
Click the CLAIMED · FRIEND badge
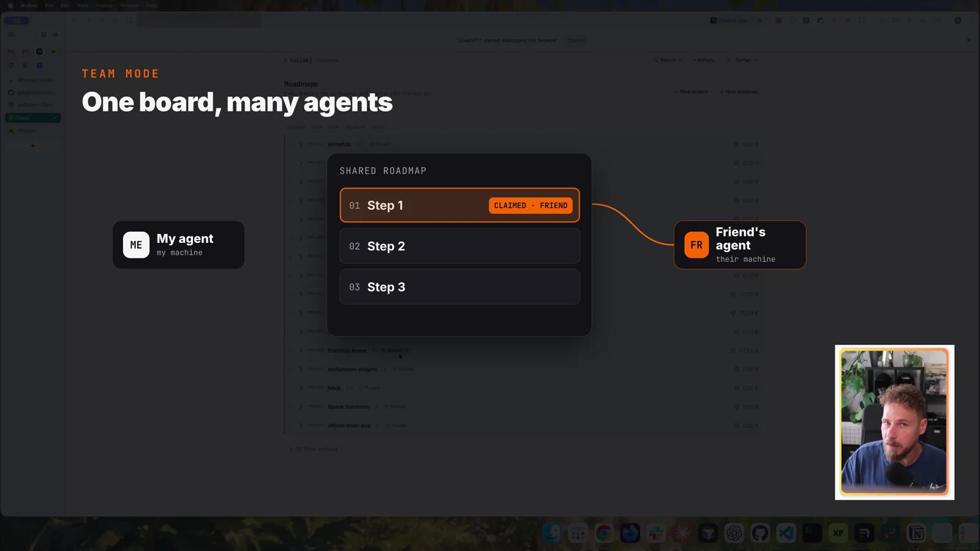coord(530,206)
